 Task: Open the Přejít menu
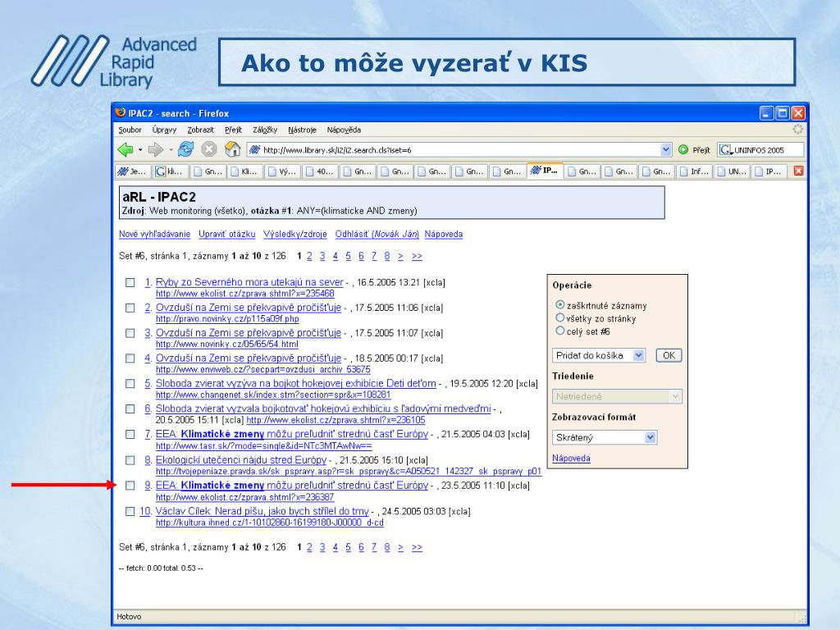233,130
